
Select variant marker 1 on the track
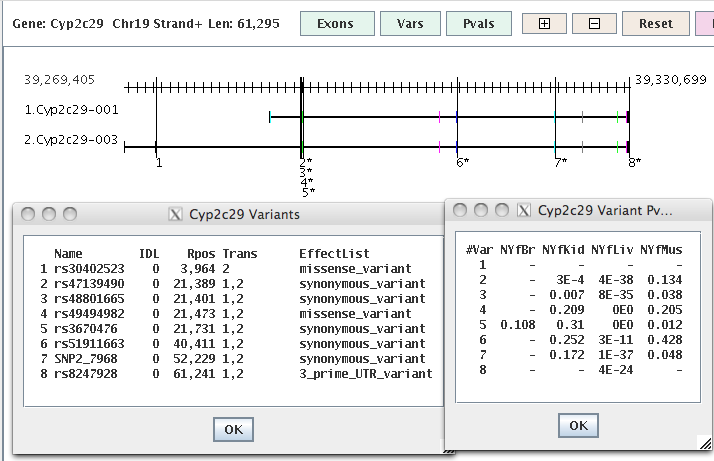(158, 161)
